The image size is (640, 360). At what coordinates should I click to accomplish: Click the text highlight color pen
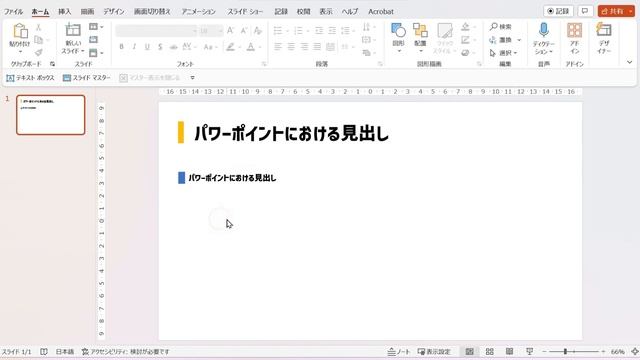tap(230, 47)
